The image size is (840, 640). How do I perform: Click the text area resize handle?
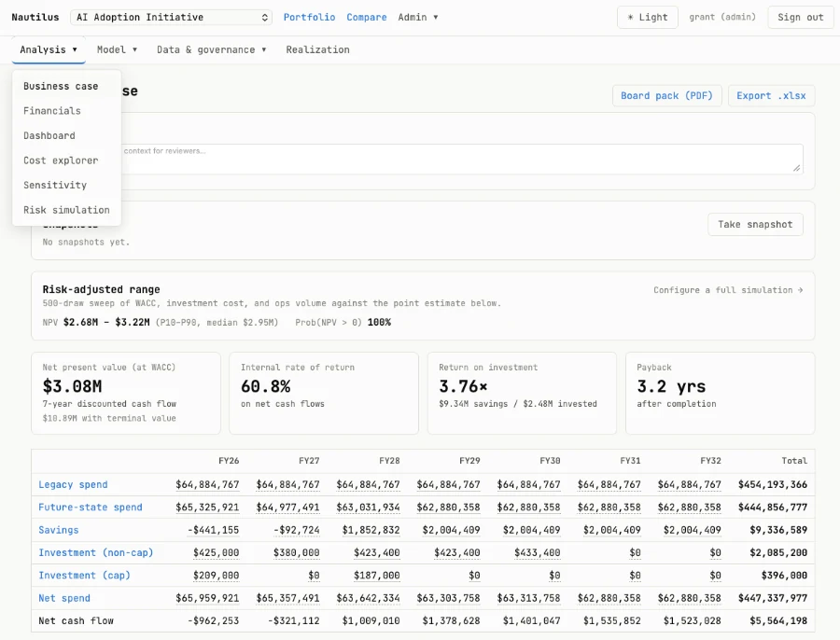click(797, 168)
